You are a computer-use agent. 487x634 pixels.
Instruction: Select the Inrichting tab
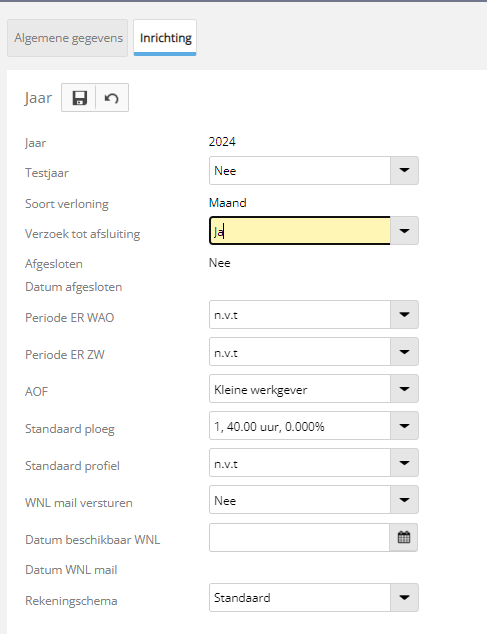coord(165,38)
